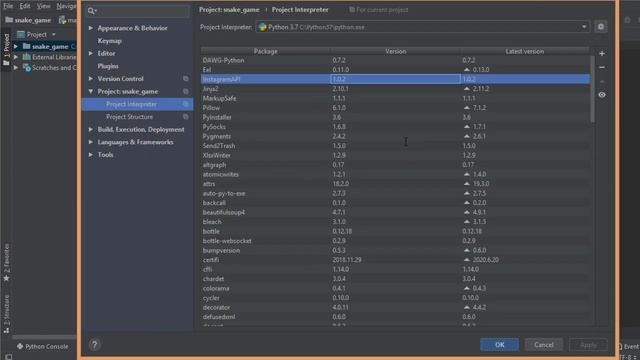This screenshot has height=360, width=640.
Task: Click the Cancel button
Action: [544, 345]
